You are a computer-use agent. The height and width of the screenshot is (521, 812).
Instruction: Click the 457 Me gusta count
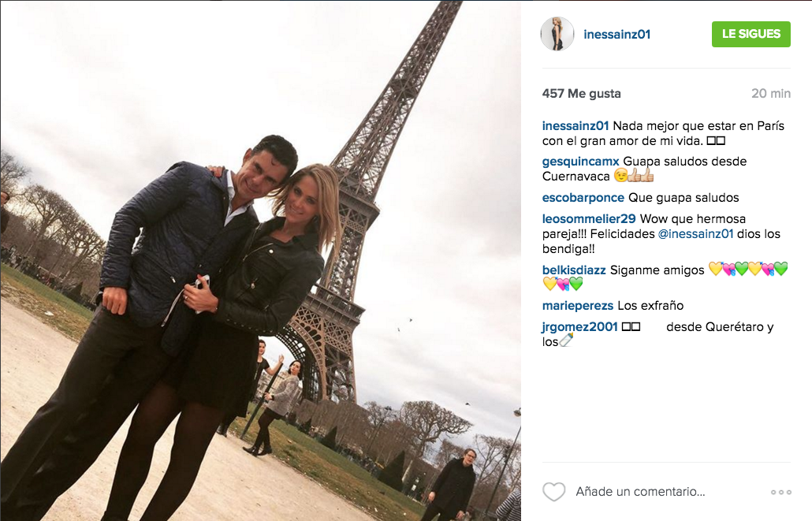click(581, 94)
